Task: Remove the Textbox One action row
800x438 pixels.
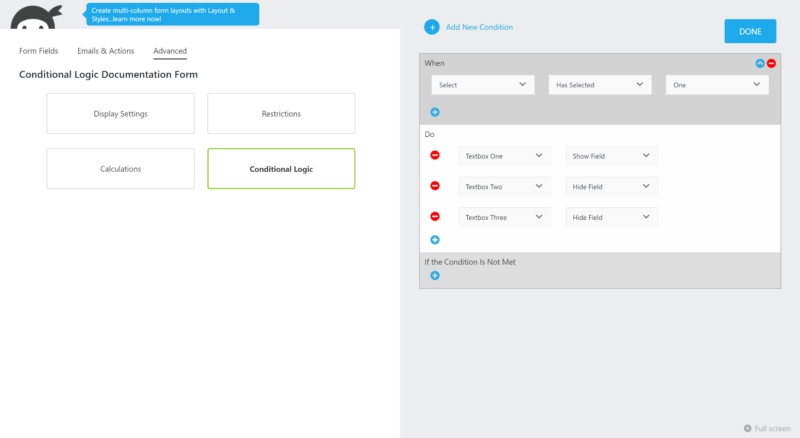Action: 435,155
